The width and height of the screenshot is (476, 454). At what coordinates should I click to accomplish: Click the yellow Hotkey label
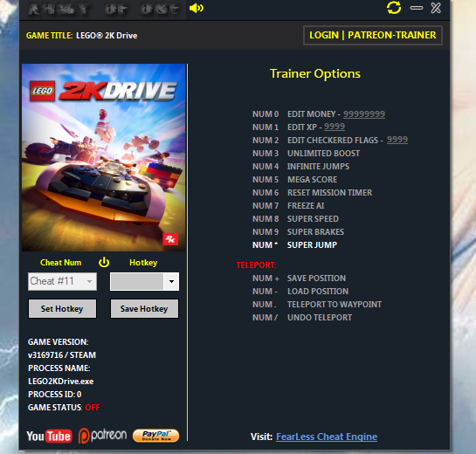tap(143, 262)
